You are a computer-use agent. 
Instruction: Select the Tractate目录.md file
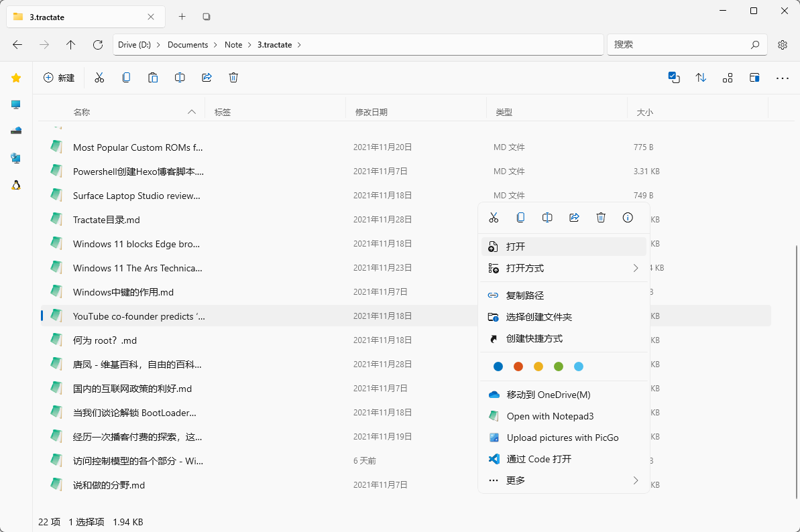[x=107, y=220]
